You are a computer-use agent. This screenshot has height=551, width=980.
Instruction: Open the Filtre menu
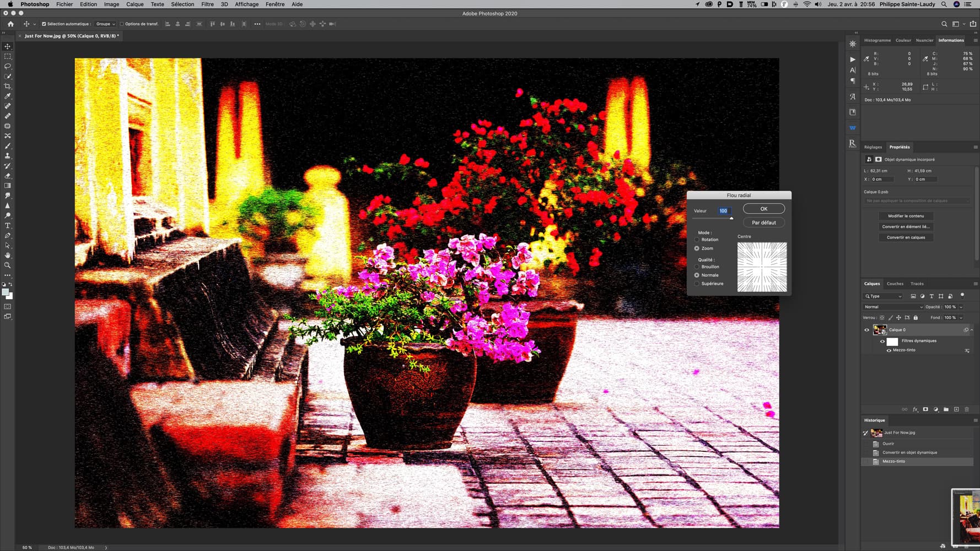click(x=207, y=4)
